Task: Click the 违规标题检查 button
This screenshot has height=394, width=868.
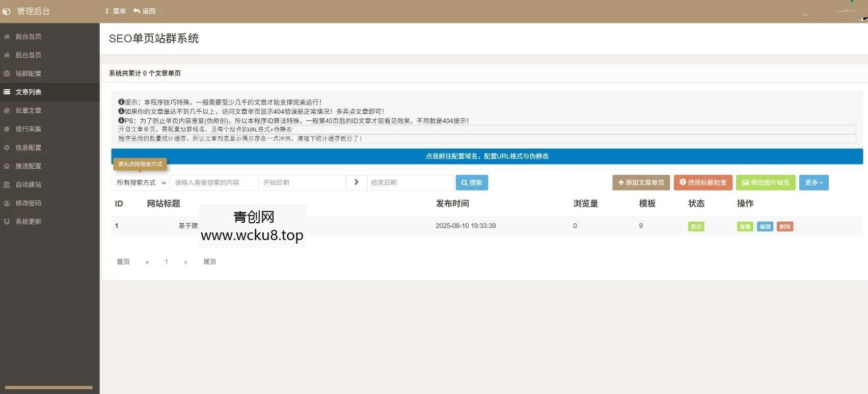Action: pyautogui.click(x=703, y=182)
